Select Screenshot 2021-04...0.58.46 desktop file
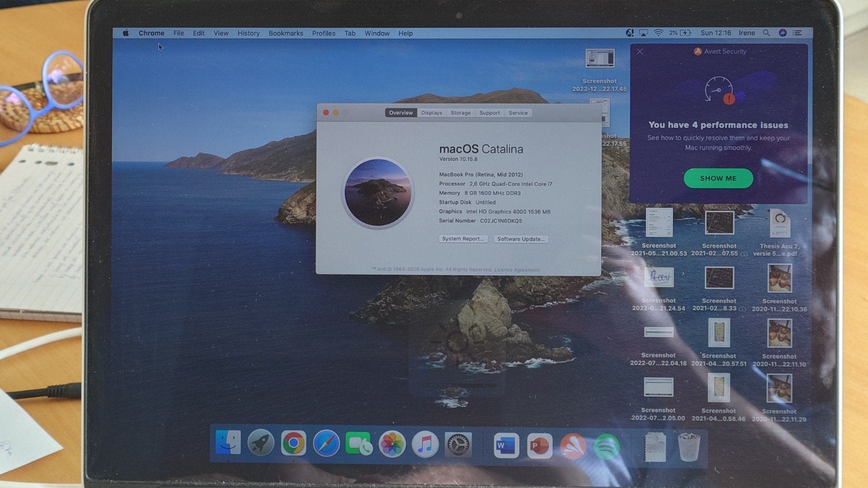The height and width of the screenshot is (488, 868). (x=719, y=397)
